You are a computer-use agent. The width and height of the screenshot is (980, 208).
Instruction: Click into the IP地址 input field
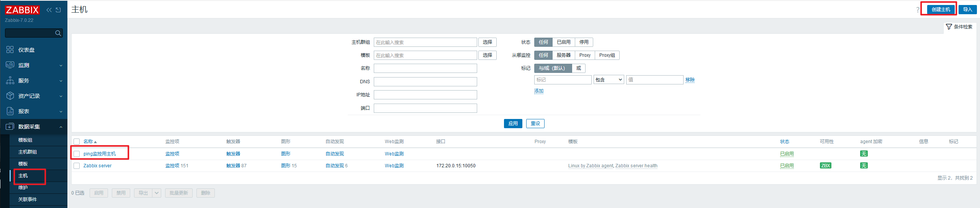click(x=425, y=95)
